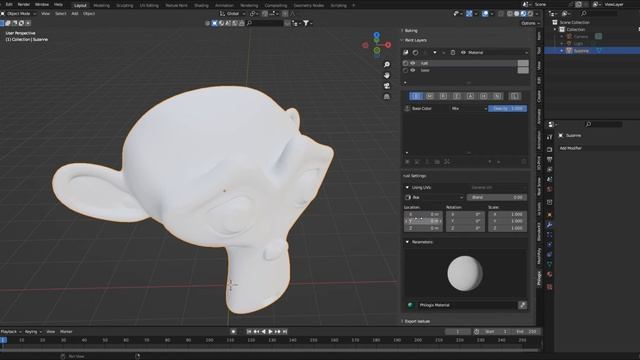Switch to the Shading workspace tab
The image size is (640, 360).
[x=201, y=6]
